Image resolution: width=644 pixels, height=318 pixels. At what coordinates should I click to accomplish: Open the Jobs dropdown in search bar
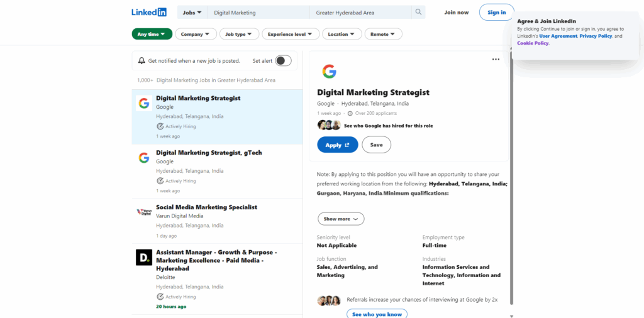(x=192, y=13)
